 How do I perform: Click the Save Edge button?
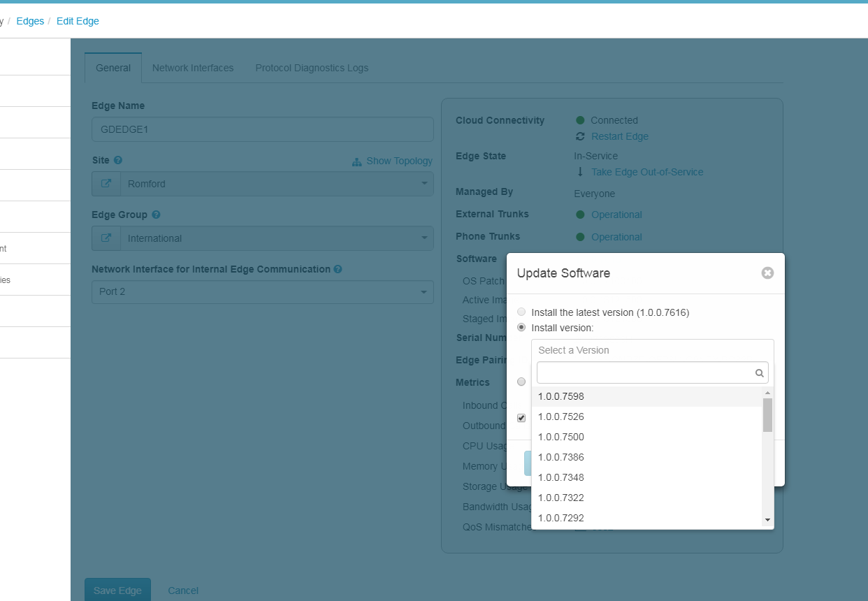[117, 590]
